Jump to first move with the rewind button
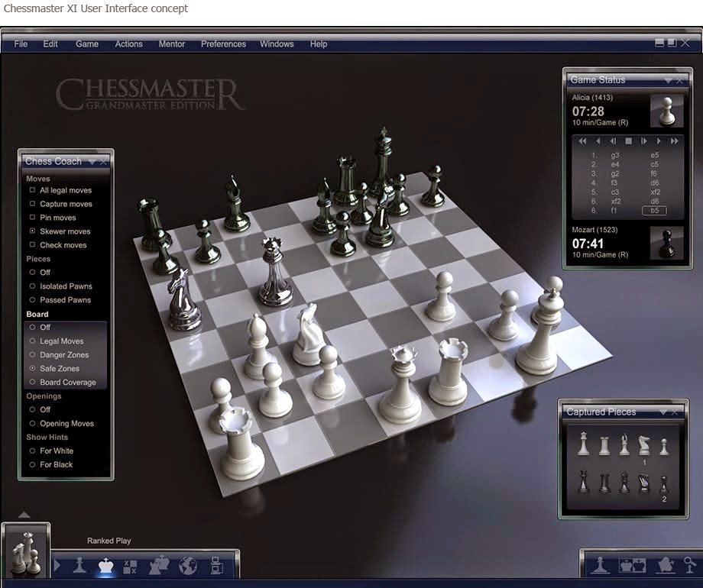The height and width of the screenshot is (588, 703). [582, 141]
